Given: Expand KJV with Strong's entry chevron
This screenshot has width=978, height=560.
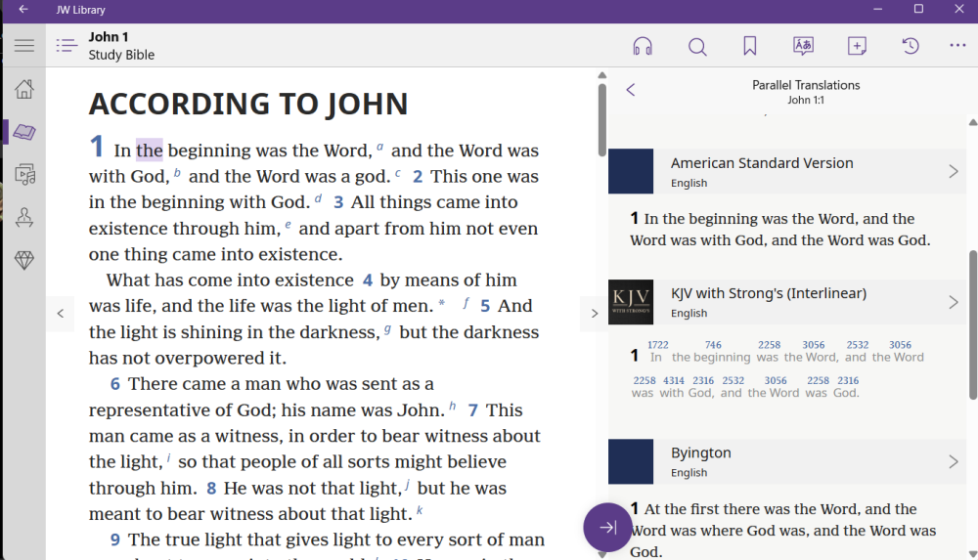Looking at the screenshot, I should pos(953,302).
